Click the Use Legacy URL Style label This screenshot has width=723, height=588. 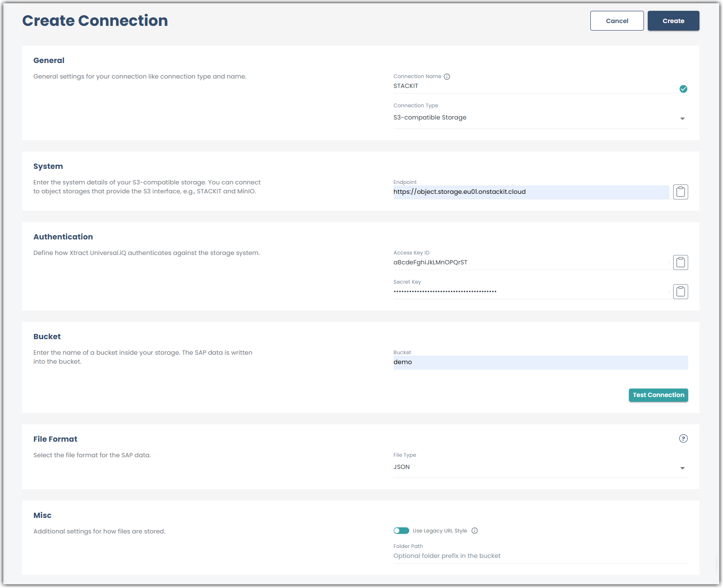440,531
